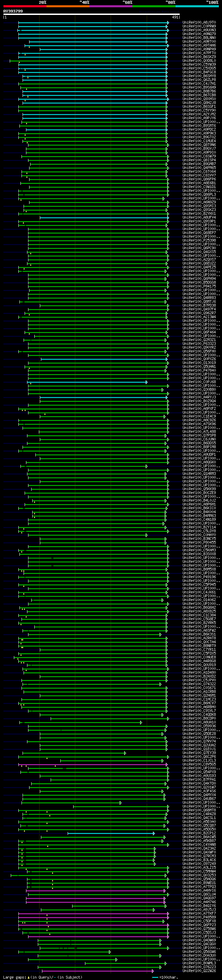Select hit label UniRef100_B9GT02

(x=199, y=137)
